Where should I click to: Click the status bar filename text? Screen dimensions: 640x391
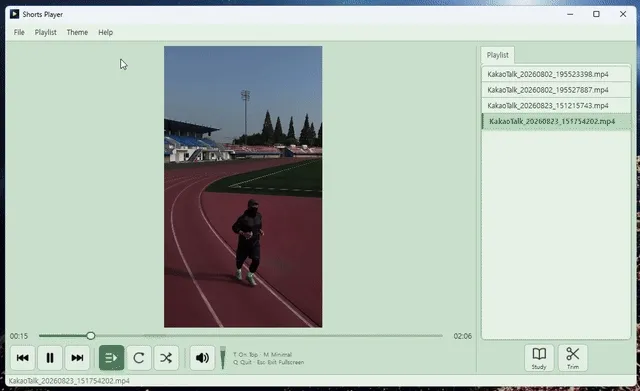click(x=69, y=381)
